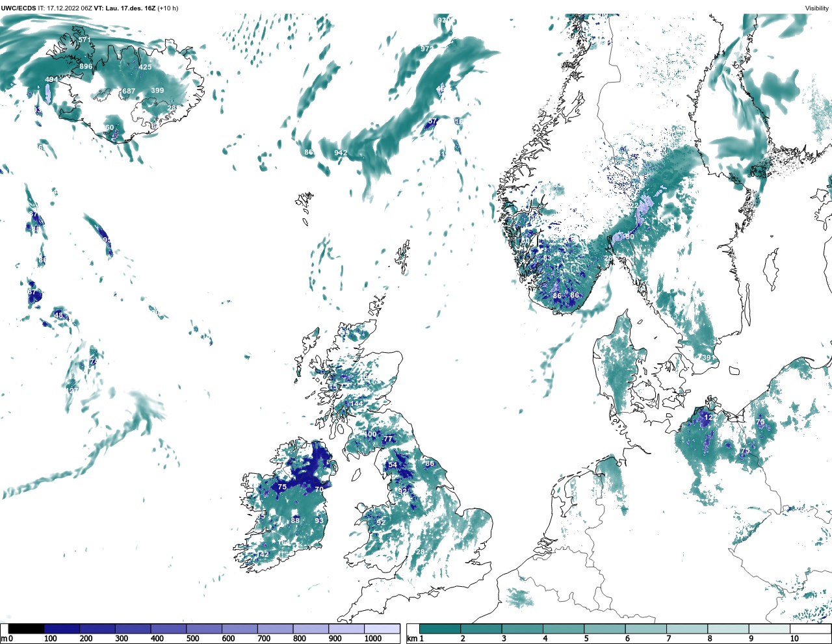Click the 687 value in central Iceland
This screenshot has width=832, height=644.
[x=129, y=91]
